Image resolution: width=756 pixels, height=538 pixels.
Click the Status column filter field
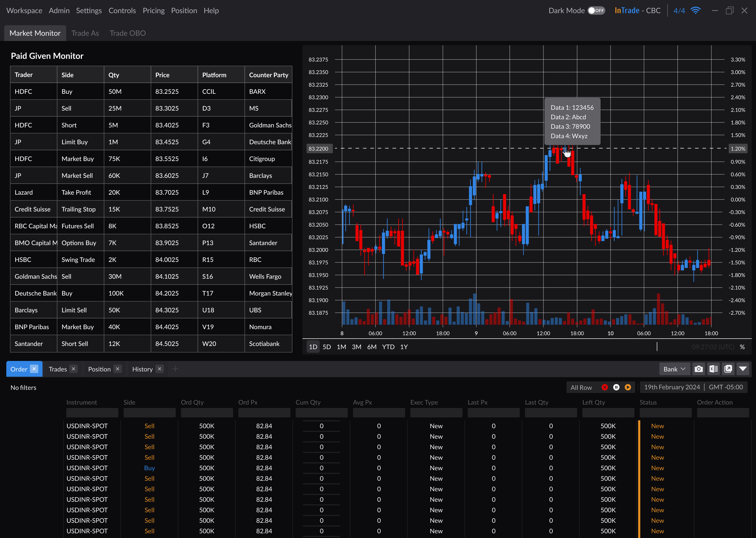click(666, 412)
